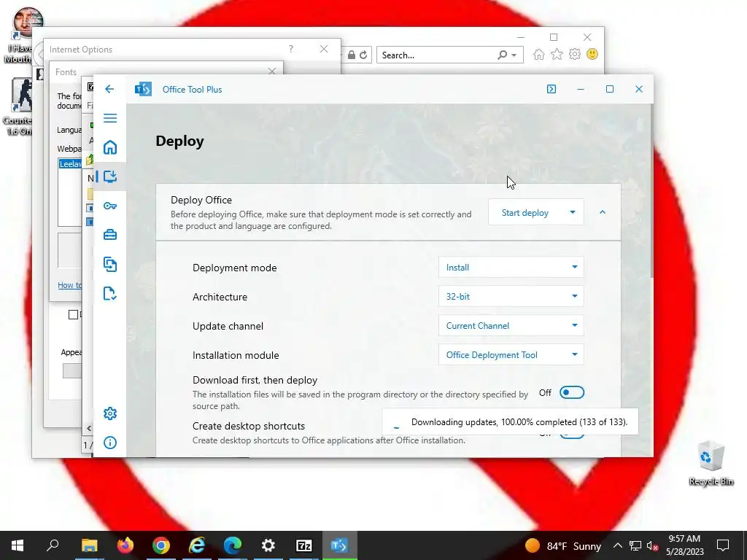This screenshot has height=560, width=747.
Task: Click the Windows Start button
Action: [18, 545]
